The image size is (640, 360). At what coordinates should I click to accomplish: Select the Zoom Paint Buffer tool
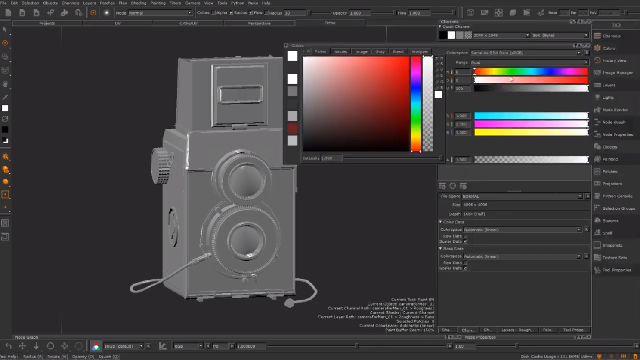coord(5,57)
